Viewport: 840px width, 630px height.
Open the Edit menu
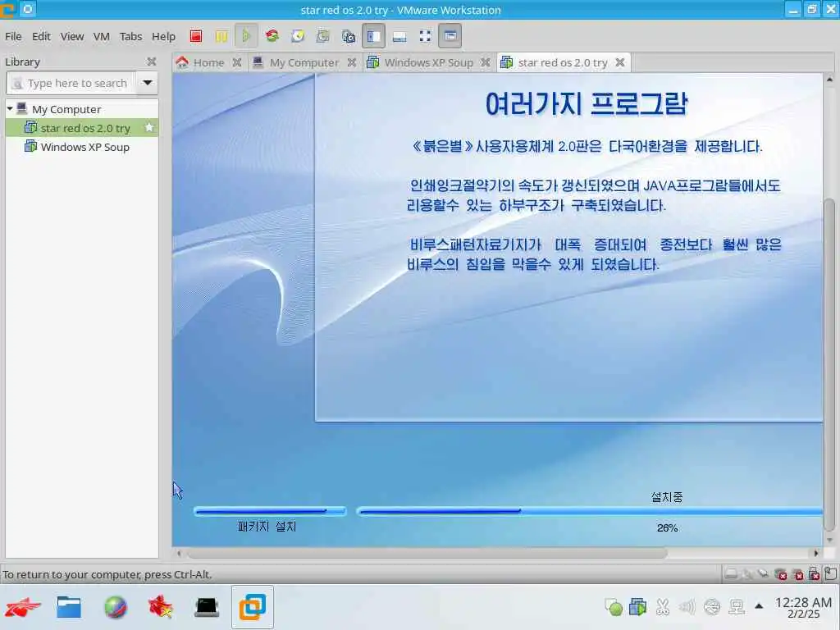(x=41, y=36)
